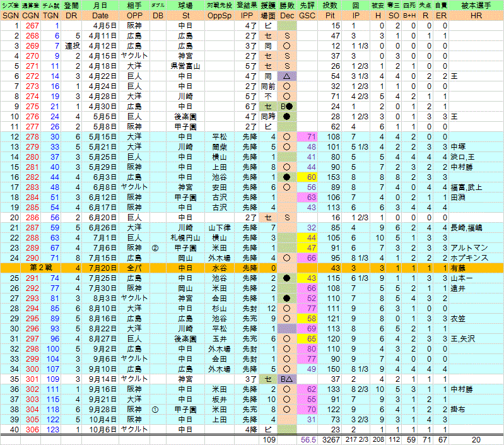Click the HR column header
The width and height of the screenshot is (504, 445).
(x=476, y=16)
